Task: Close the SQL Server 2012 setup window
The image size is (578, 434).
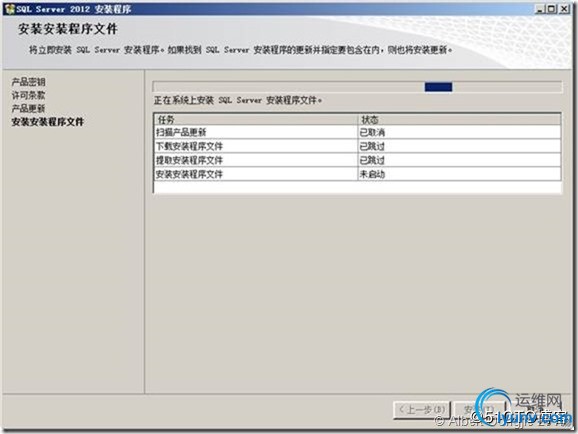Action: click(564, 9)
